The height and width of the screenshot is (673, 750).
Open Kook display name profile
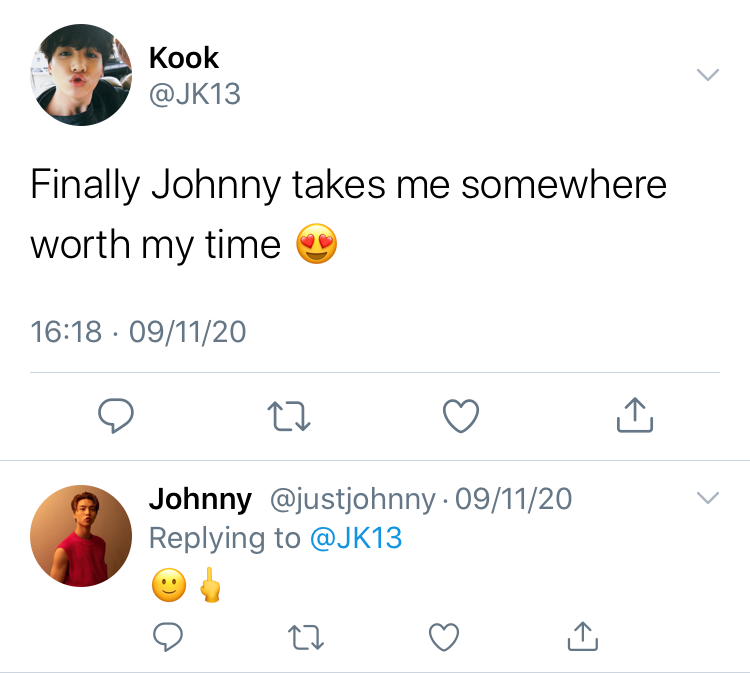click(184, 58)
